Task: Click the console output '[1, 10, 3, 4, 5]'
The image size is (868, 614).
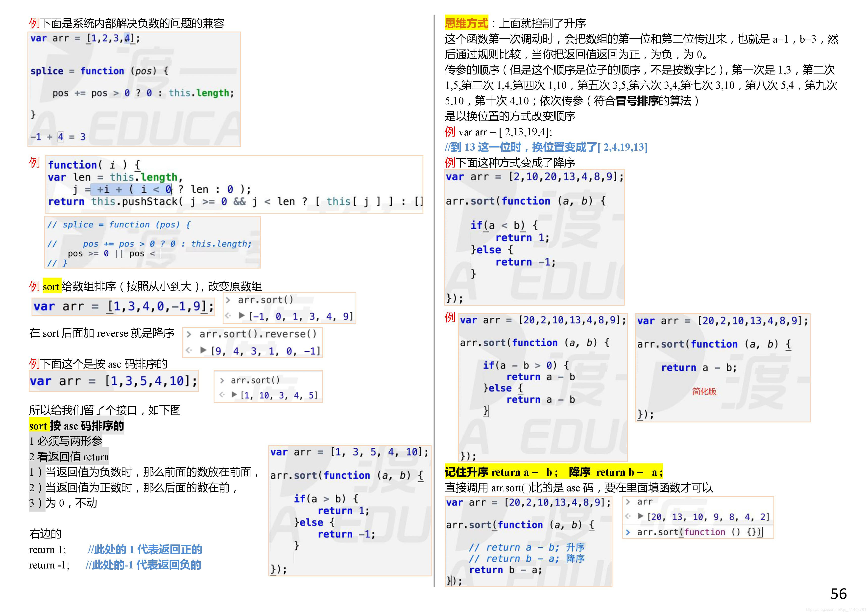Action: (x=279, y=395)
